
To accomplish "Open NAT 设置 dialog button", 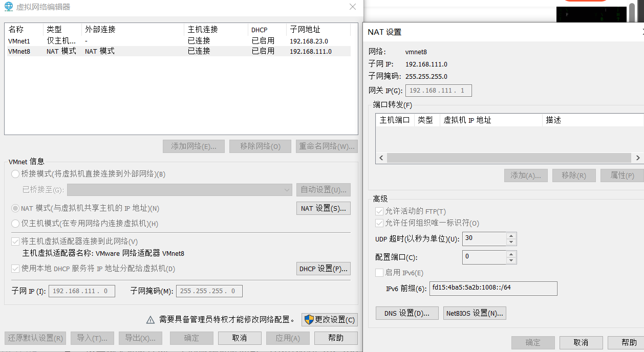I will tap(323, 208).
